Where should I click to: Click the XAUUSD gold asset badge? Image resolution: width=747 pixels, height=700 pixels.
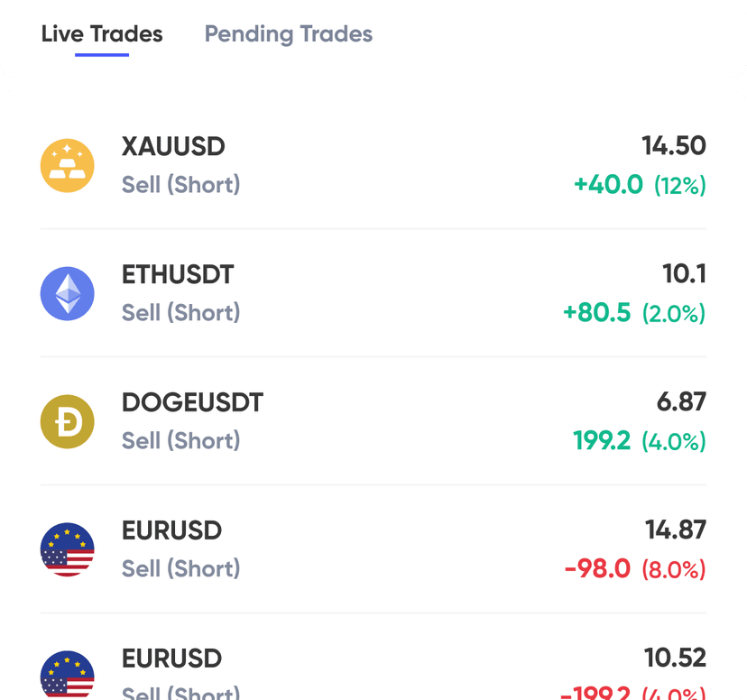click(67, 165)
